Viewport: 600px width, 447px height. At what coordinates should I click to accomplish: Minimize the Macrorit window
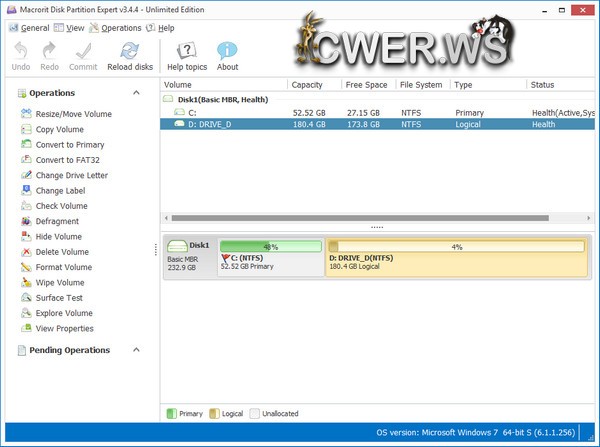(x=544, y=10)
